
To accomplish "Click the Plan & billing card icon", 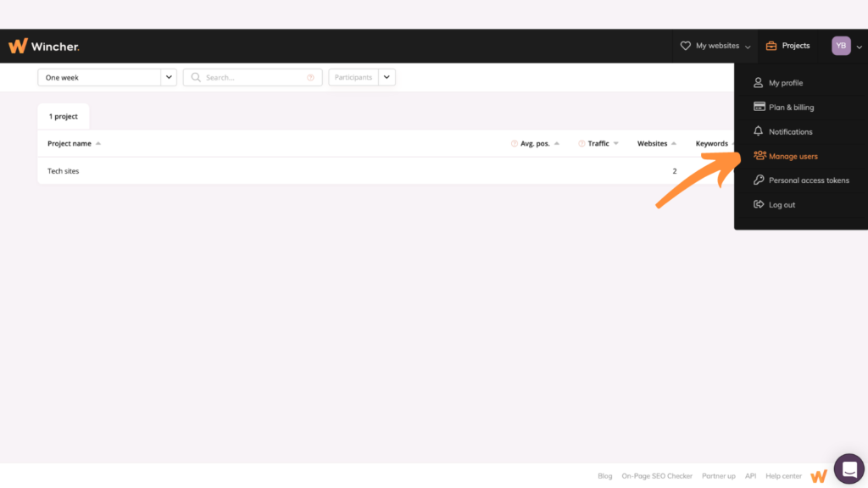I will click(x=759, y=107).
